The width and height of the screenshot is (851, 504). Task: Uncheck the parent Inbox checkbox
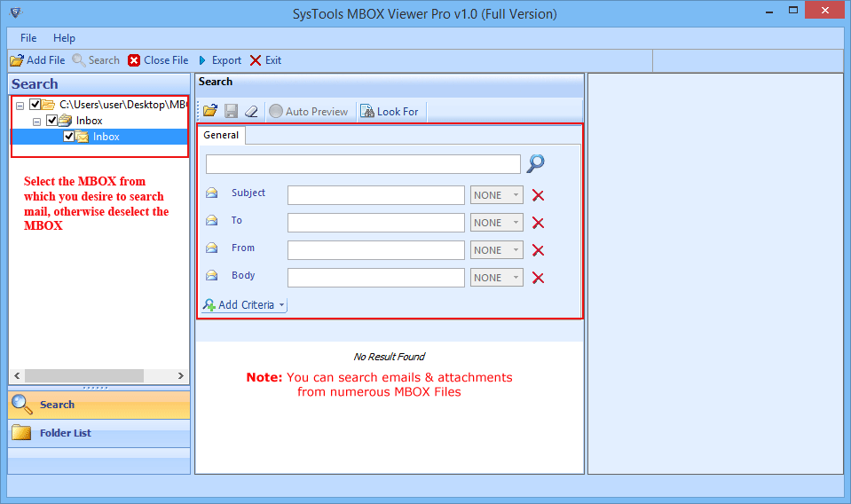click(x=52, y=121)
